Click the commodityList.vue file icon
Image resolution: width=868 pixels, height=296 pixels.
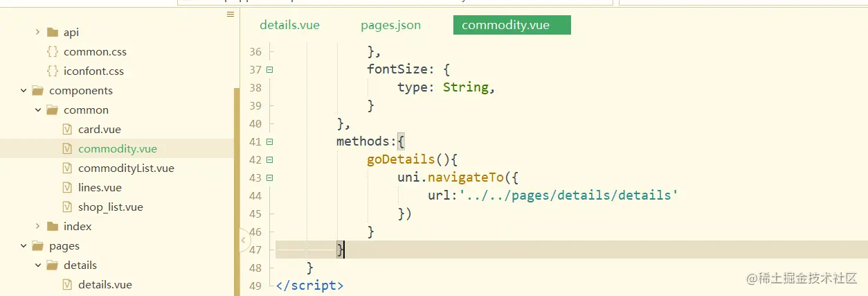click(67, 168)
